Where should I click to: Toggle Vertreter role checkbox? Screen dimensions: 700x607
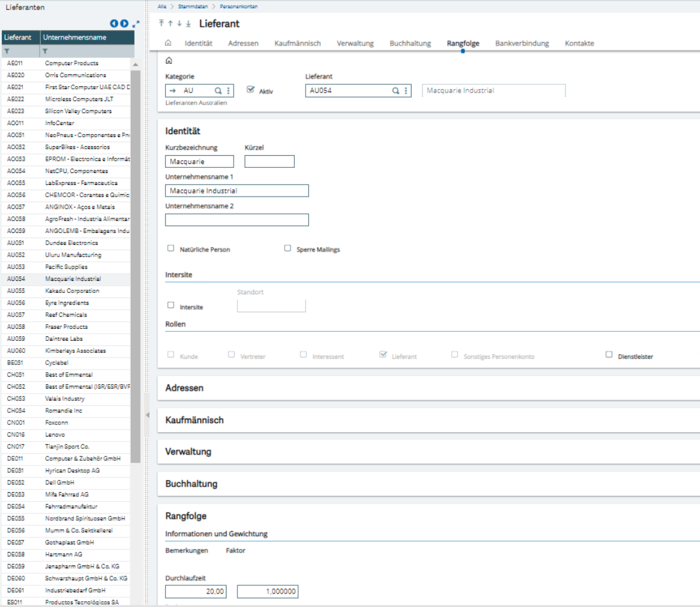pyautogui.click(x=231, y=355)
